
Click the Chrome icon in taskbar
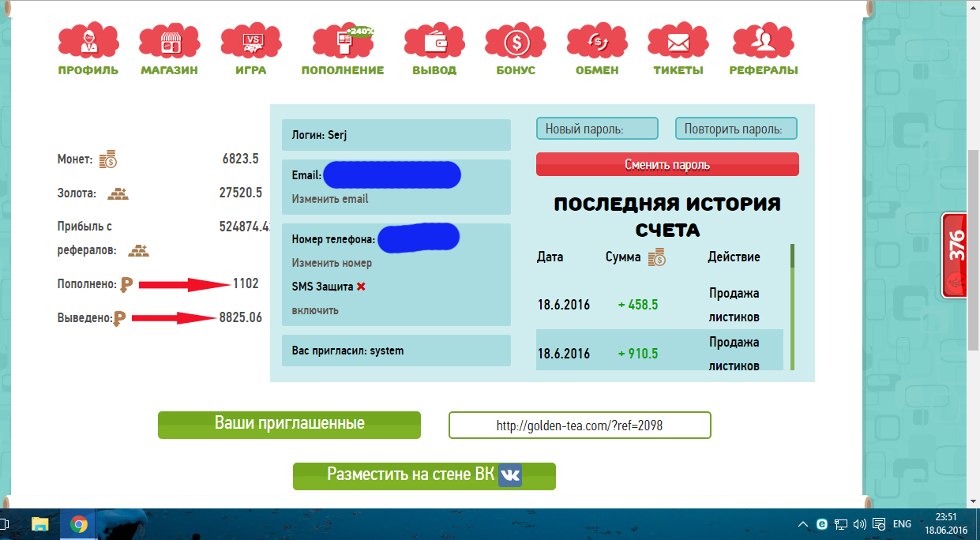[x=78, y=524]
